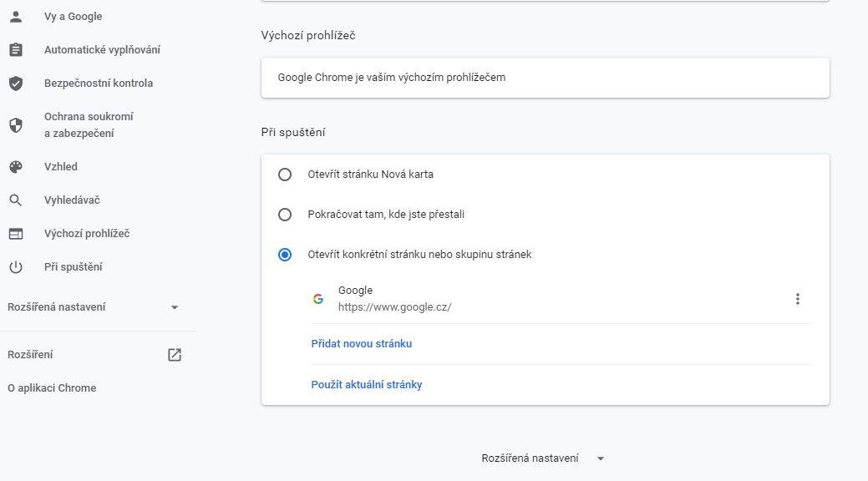Click the Přidat novou stránku link
The image size is (868, 481).
pyautogui.click(x=362, y=344)
